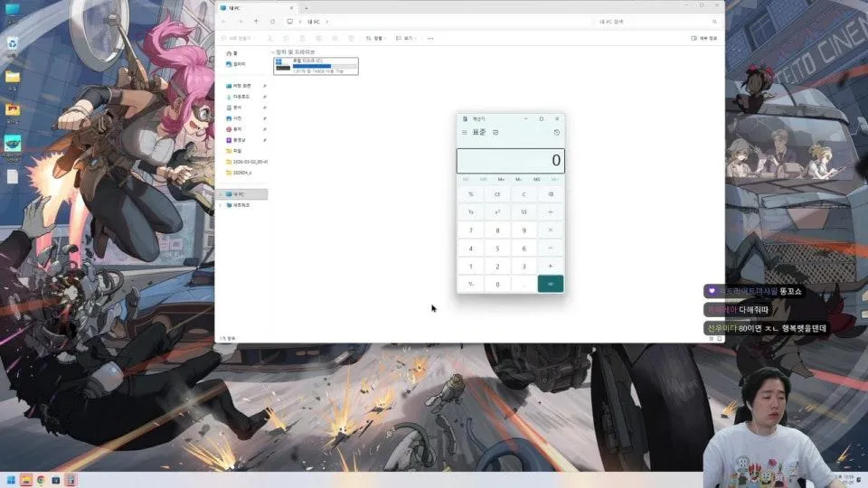
Task: Click the calculator display showing 0
Action: [x=510, y=161]
